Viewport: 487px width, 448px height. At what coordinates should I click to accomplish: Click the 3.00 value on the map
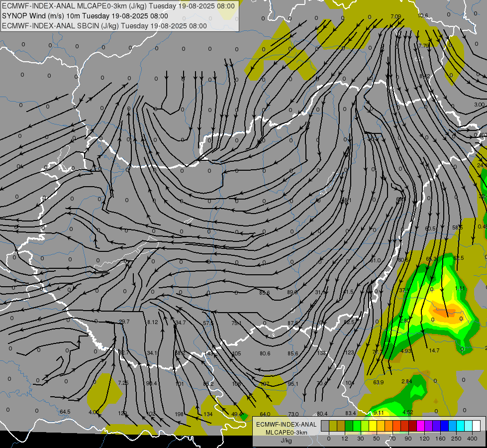click(479, 105)
